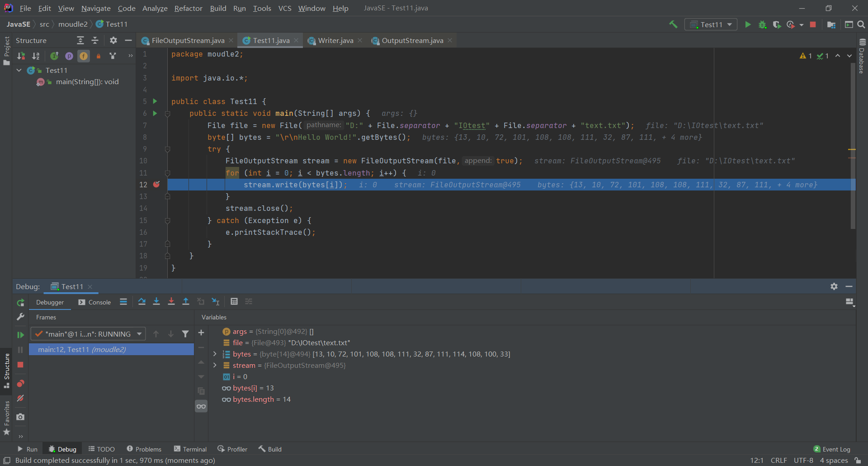The width and height of the screenshot is (868, 466).
Task: Open the Navigate menu
Action: [96, 8]
